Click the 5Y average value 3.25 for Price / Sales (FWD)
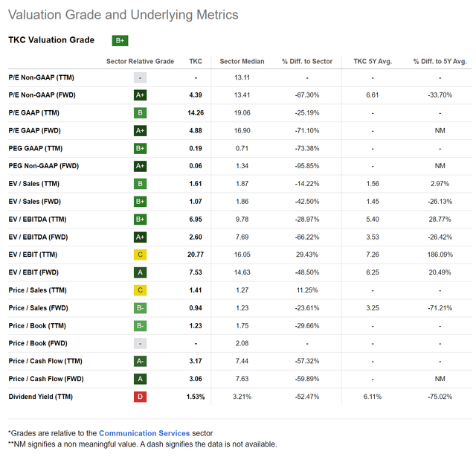This screenshot has width=476, height=457. (x=373, y=308)
